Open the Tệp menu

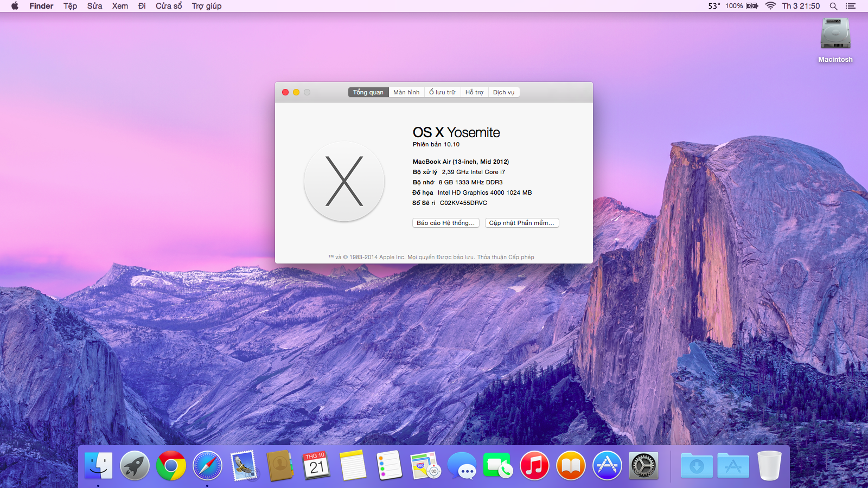tap(70, 6)
